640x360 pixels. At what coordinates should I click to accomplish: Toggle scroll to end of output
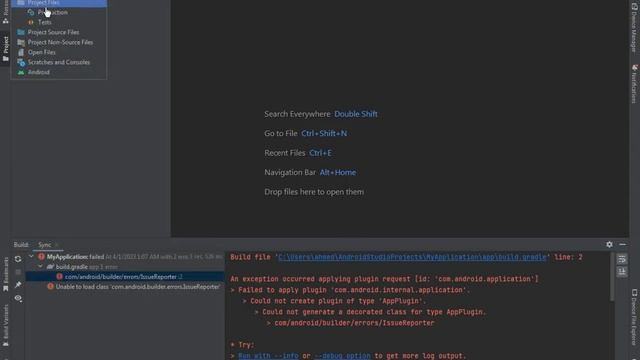[622, 272]
